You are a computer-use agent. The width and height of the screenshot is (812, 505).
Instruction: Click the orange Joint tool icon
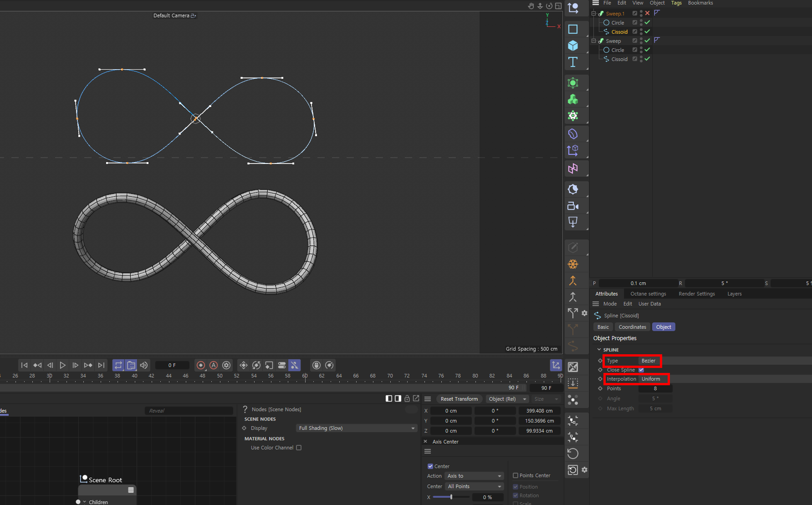573,281
